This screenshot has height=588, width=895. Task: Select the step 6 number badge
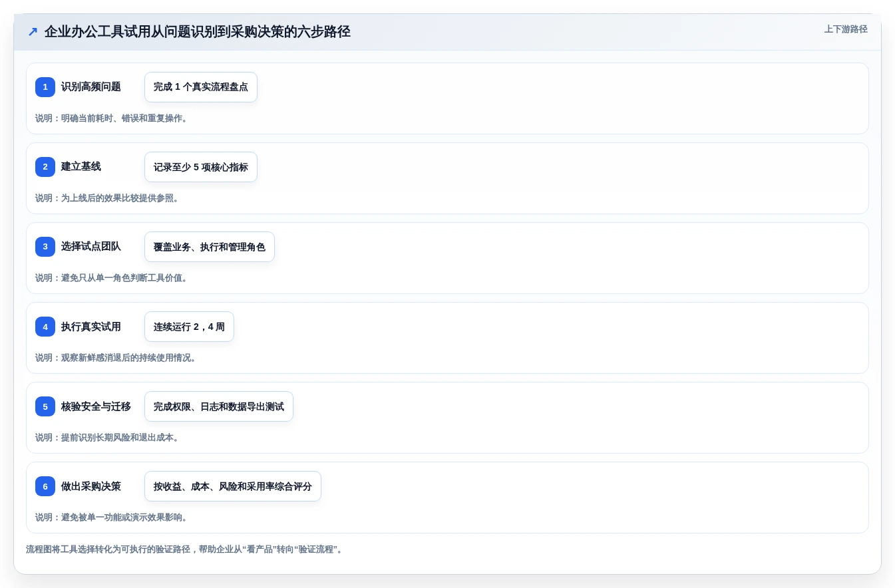[45, 486]
